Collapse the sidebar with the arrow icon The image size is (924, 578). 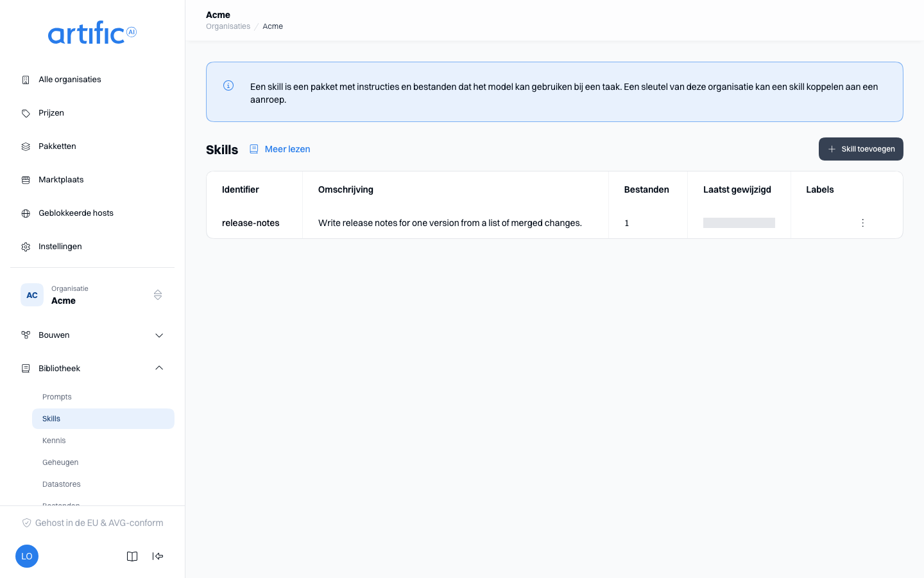pos(158,556)
